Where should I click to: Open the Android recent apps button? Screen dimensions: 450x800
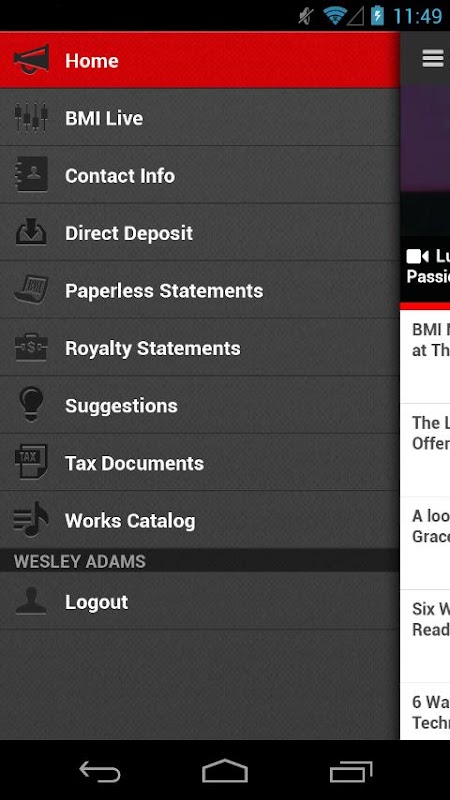click(351, 771)
